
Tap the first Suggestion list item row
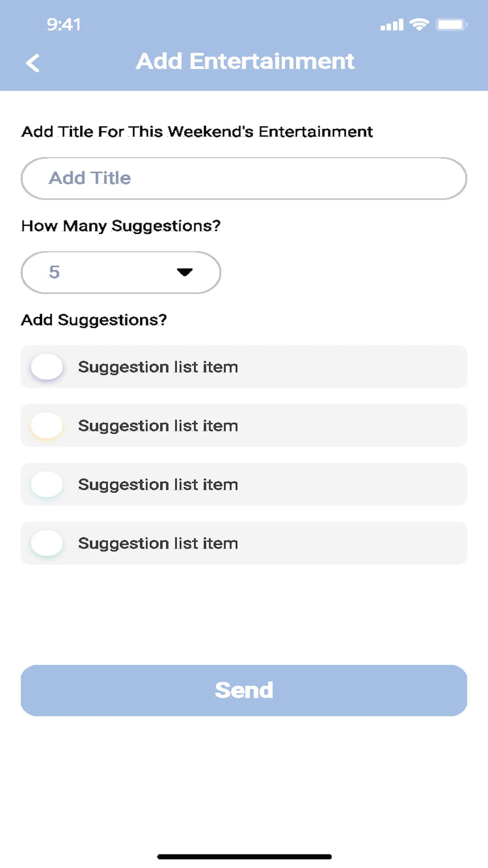[244, 367]
